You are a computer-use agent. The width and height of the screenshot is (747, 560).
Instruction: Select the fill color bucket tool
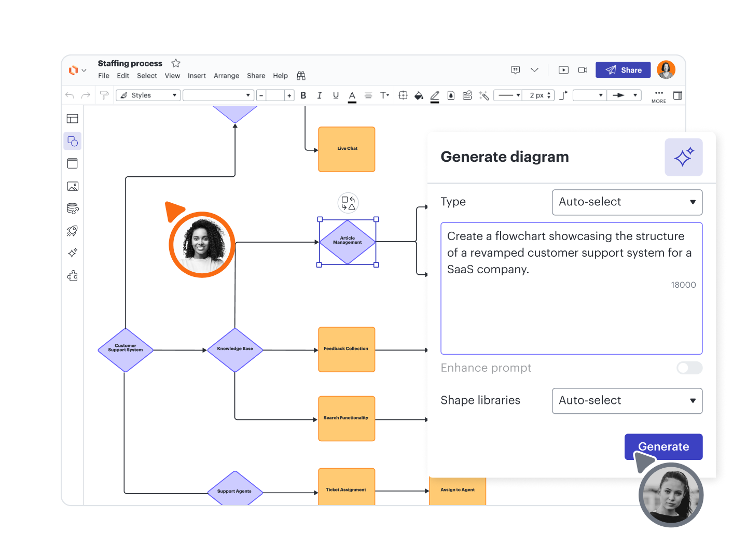419,95
